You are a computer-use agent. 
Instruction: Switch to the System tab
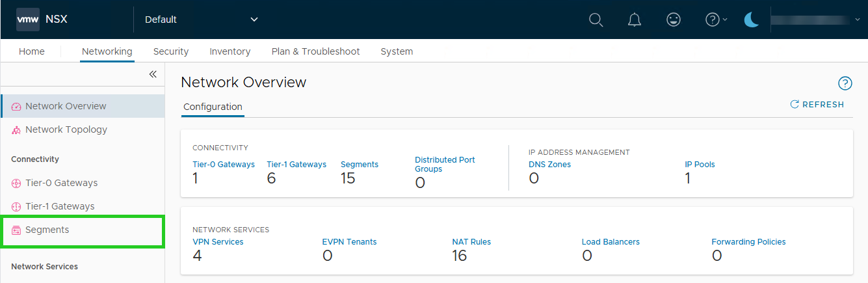click(x=397, y=51)
